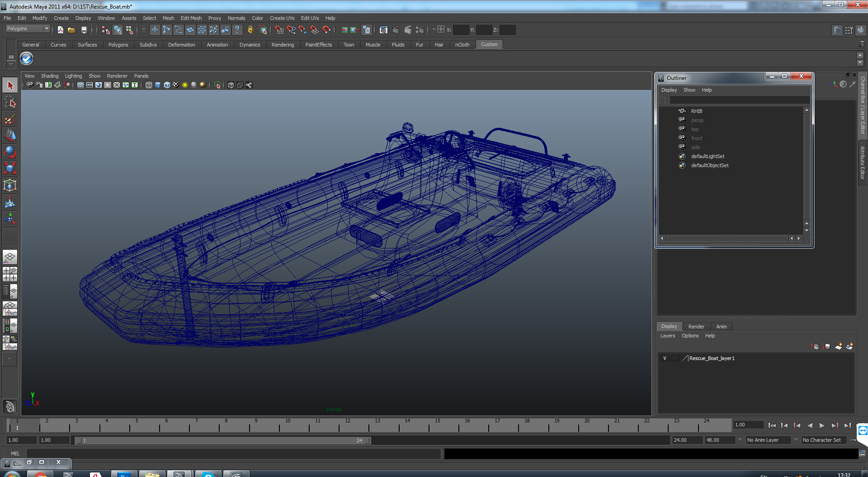Open the Edit Mesh menu

pos(191,18)
